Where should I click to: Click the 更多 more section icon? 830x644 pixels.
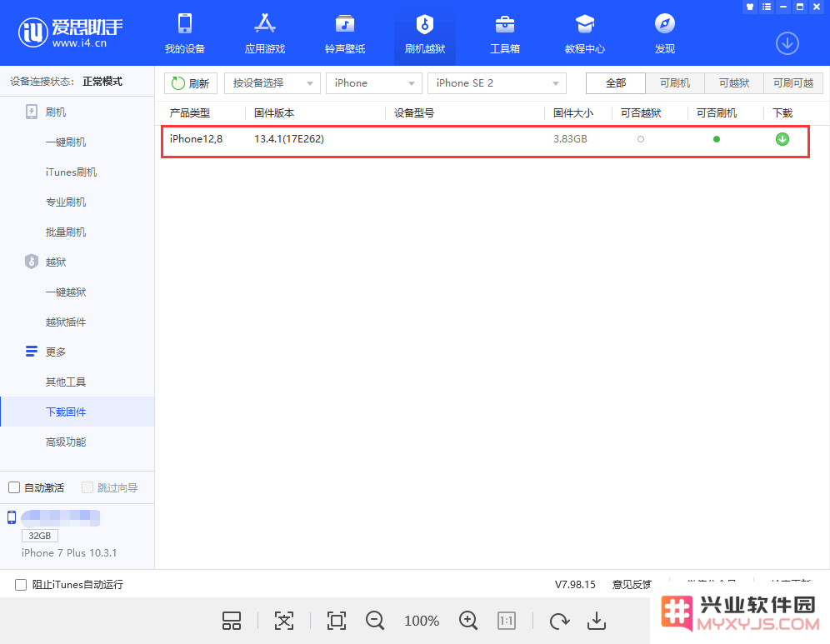tap(32, 351)
